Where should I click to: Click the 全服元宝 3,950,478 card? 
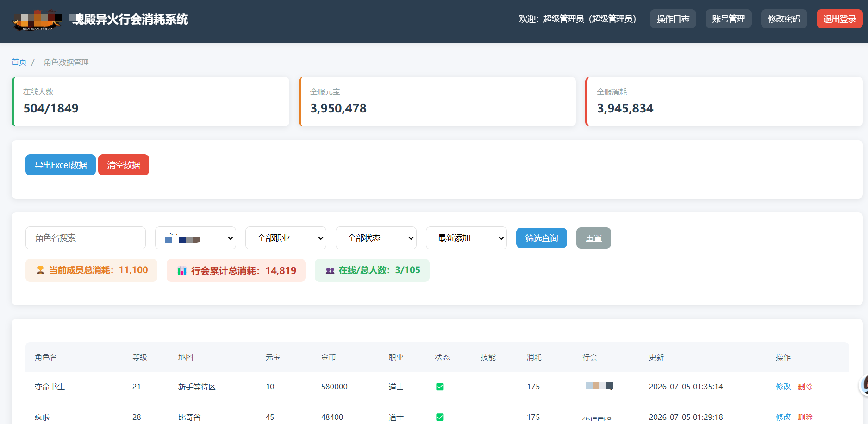[437, 101]
